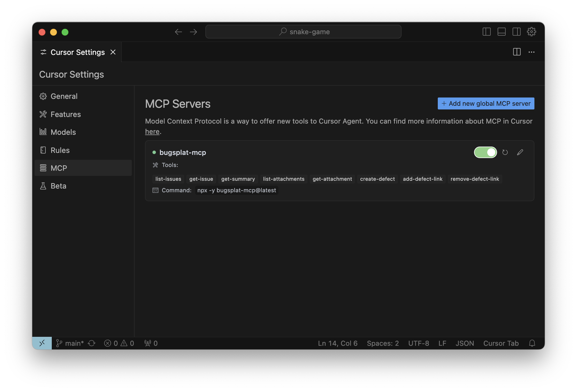Toggle the secondary sidebar layout icon
This screenshot has width=577, height=392.
[516, 32]
